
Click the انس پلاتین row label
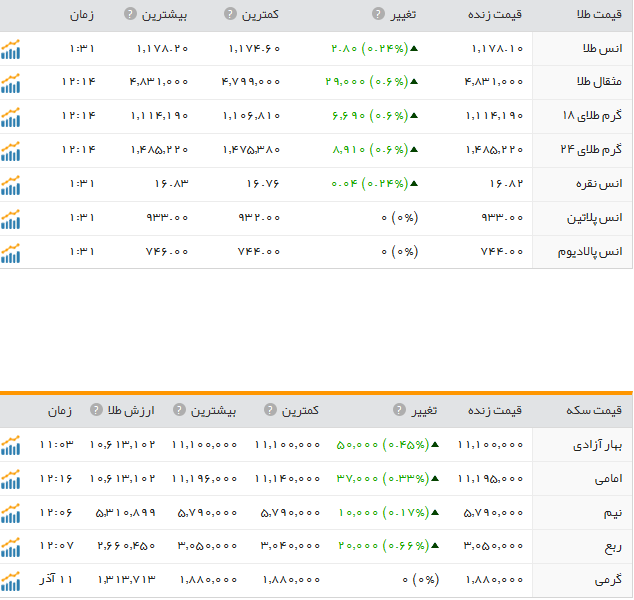coord(594,218)
